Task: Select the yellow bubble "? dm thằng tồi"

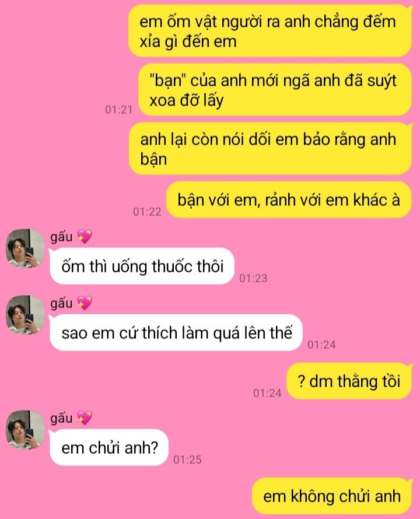Action: (x=349, y=381)
